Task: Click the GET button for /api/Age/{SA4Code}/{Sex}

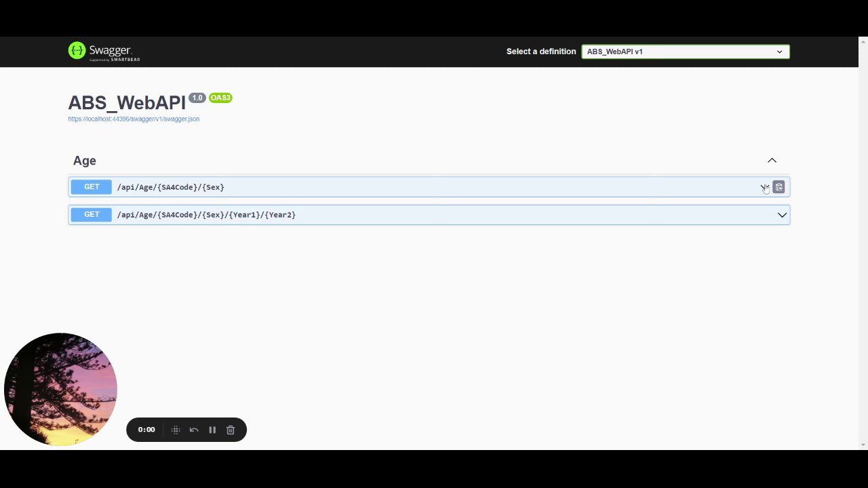Action: point(92,187)
